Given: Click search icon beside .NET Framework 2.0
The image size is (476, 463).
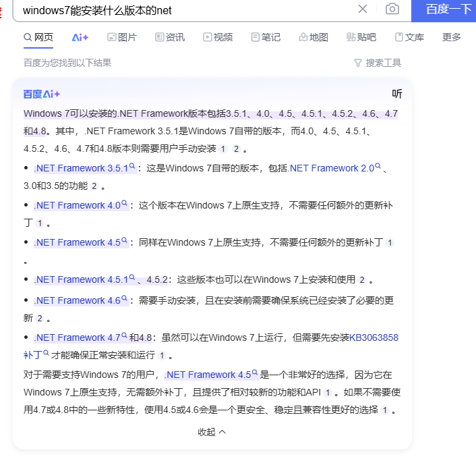Looking at the screenshot, I should 378,166.
